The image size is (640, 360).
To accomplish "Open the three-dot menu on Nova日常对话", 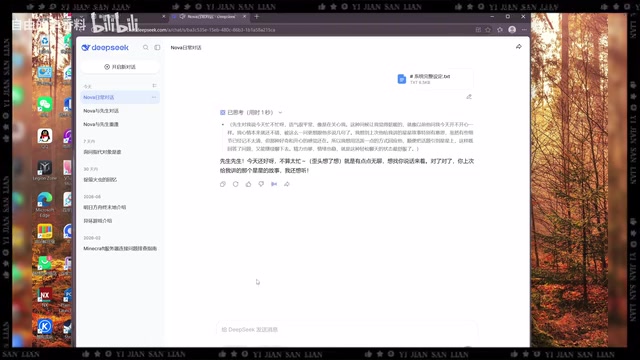I will (x=154, y=97).
